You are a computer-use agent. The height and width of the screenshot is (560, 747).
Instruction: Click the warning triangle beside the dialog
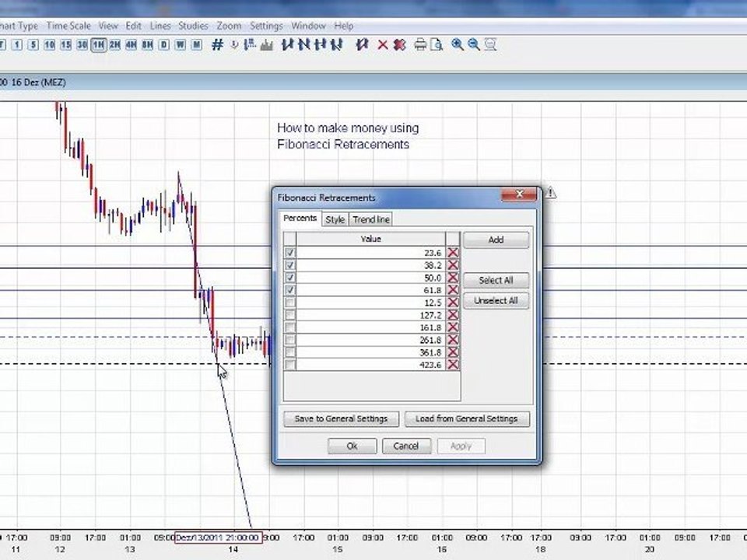click(550, 193)
